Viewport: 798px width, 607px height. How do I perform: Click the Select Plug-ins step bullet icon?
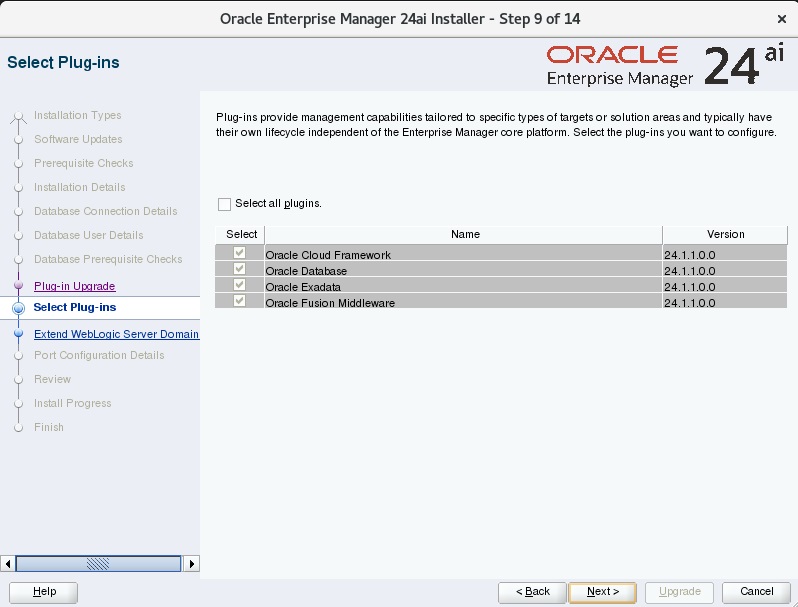pyautogui.click(x=18, y=308)
